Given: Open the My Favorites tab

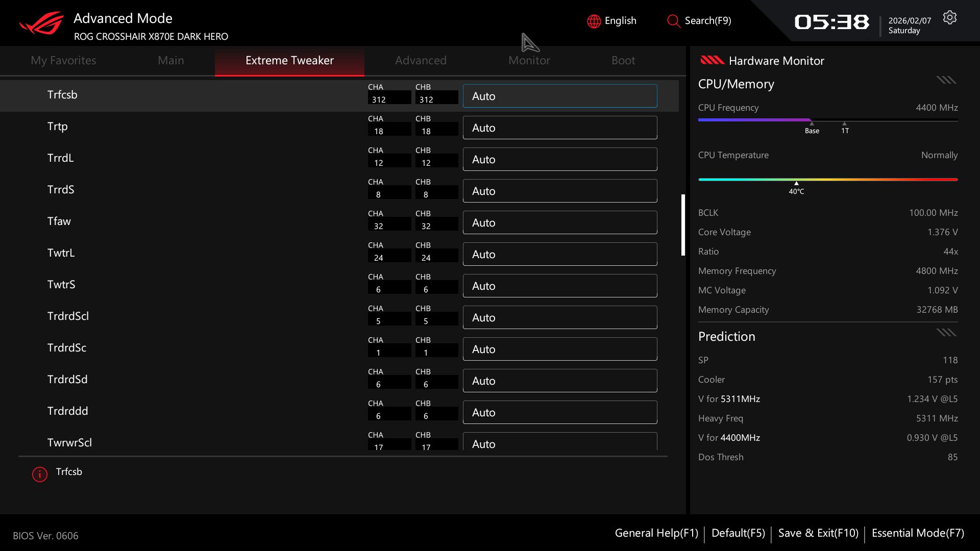Looking at the screenshot, I should click(x=63, y=60).
